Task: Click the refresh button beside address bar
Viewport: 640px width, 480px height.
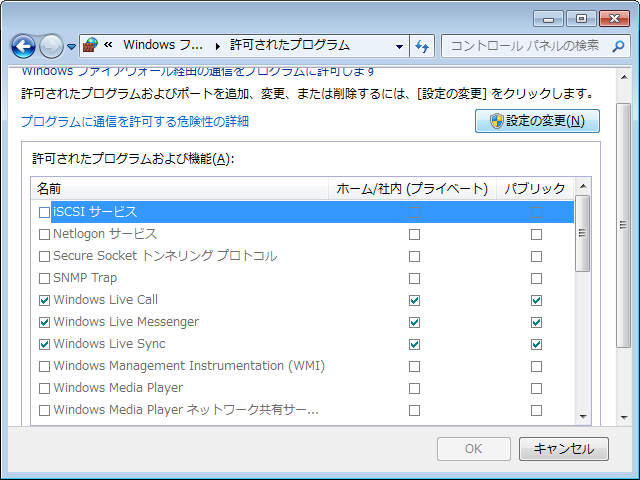Action: click(x=422, y=47)
